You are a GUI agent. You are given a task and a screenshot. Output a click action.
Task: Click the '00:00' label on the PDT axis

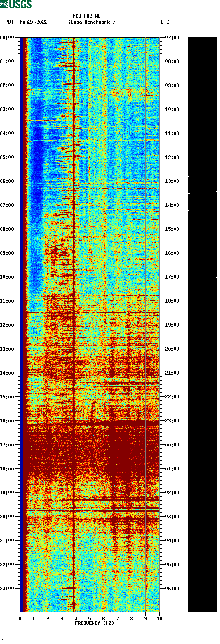pyautogui.click(x=7, y=38)
